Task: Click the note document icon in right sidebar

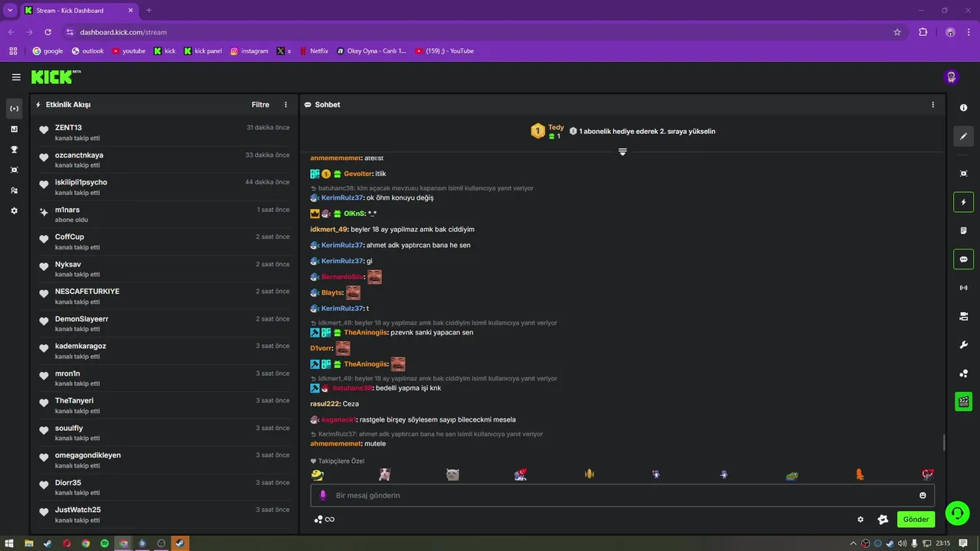Action: click(x=963, y=230)
